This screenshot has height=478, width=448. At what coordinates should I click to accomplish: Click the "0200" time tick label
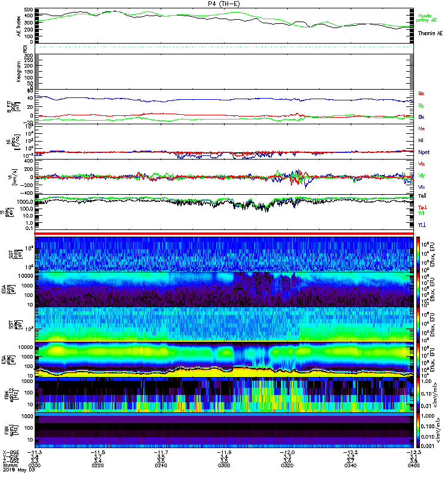pyautogui.click(x=35, y=465)
